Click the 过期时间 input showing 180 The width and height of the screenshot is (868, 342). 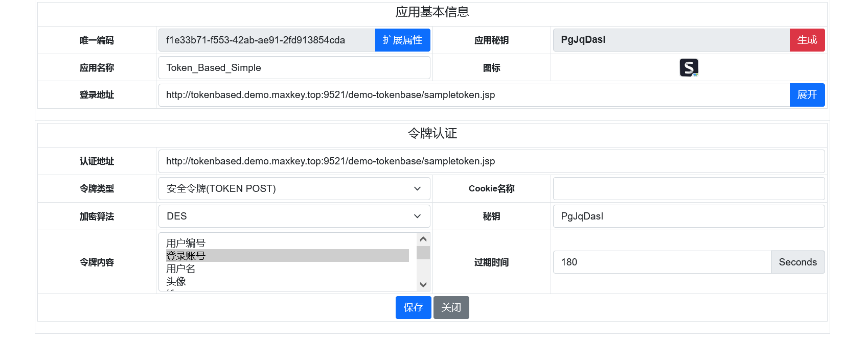pyautogui.click(x=662, y=262)
